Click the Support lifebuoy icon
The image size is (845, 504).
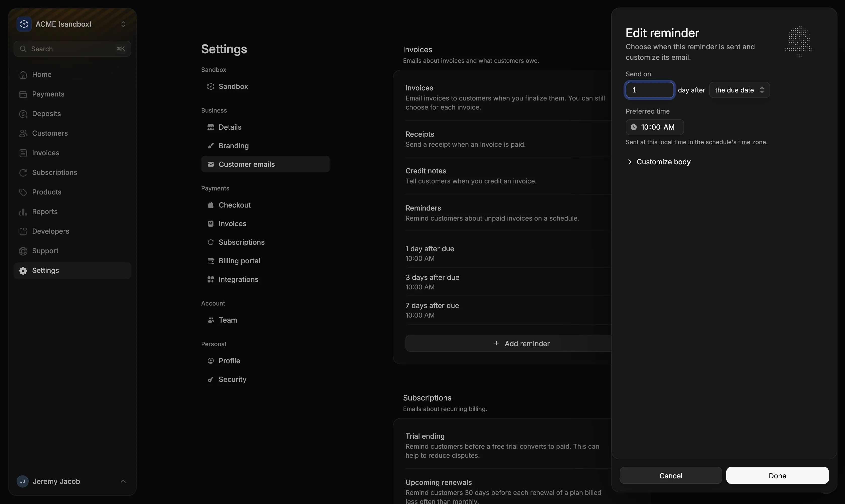click(x=23, y=251)
